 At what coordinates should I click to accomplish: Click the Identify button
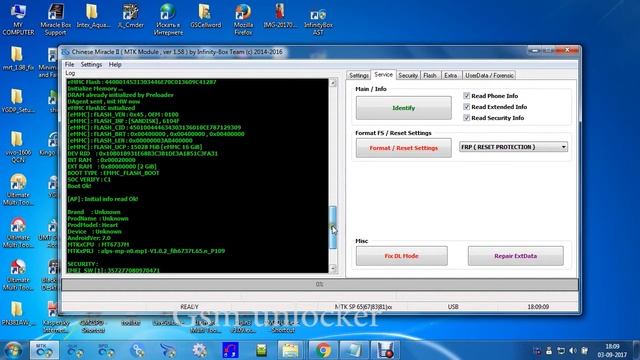(x=404, y=108)
